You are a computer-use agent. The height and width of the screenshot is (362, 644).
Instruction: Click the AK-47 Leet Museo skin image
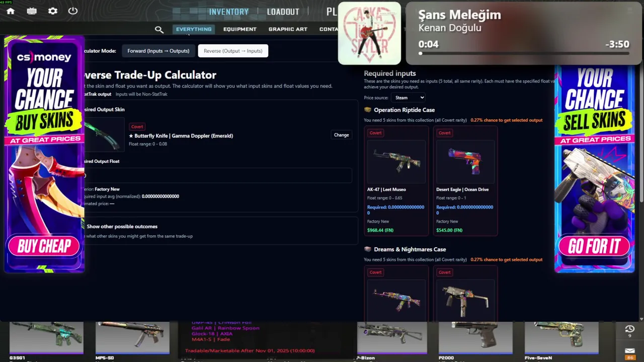point(396,161)
